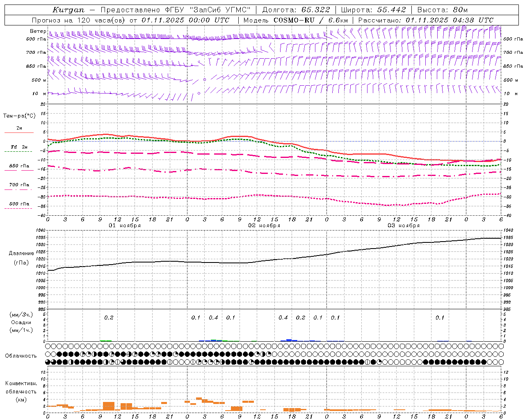Click green precipitation bar on 01 ноября

pyautogui.click(x=106, y=340)
